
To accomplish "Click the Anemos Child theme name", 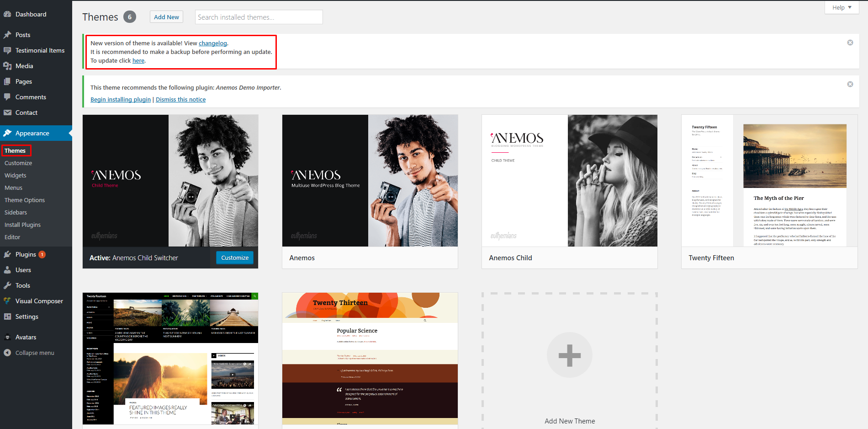I will (x=510, y=258).
